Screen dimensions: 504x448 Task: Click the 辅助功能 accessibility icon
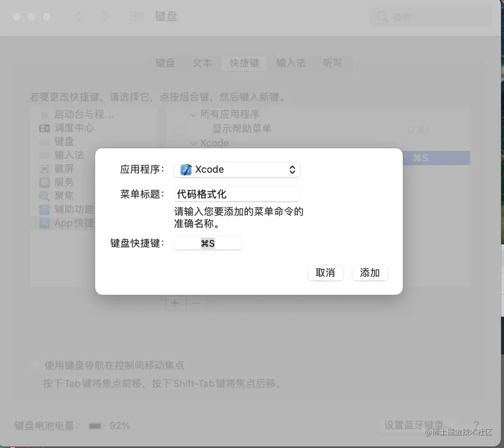45,210
